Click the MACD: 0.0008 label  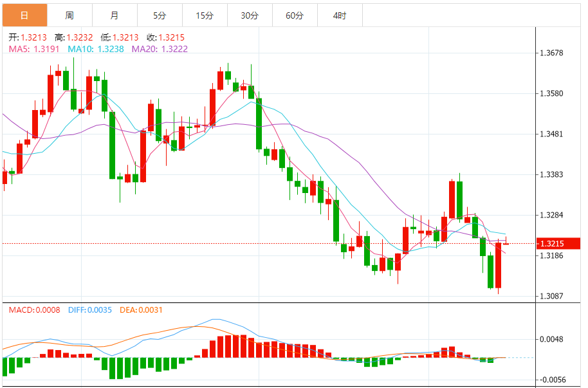click(35, 310)
